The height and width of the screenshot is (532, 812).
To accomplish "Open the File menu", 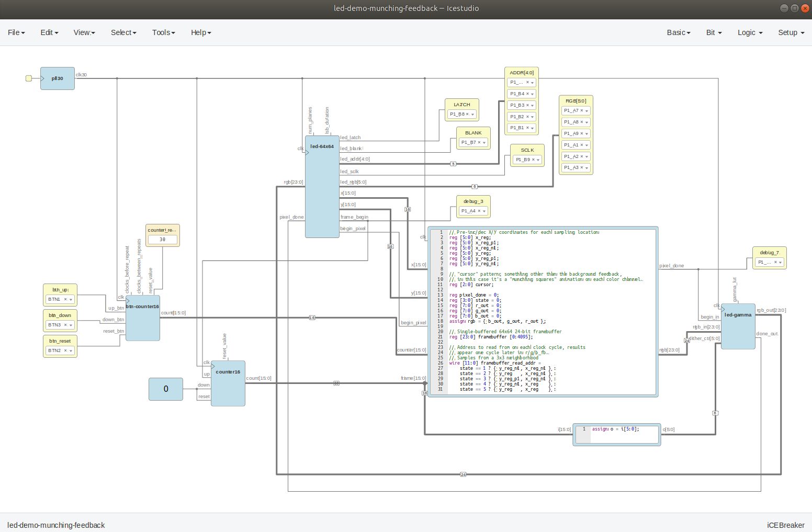I will [x=16, y=32].
